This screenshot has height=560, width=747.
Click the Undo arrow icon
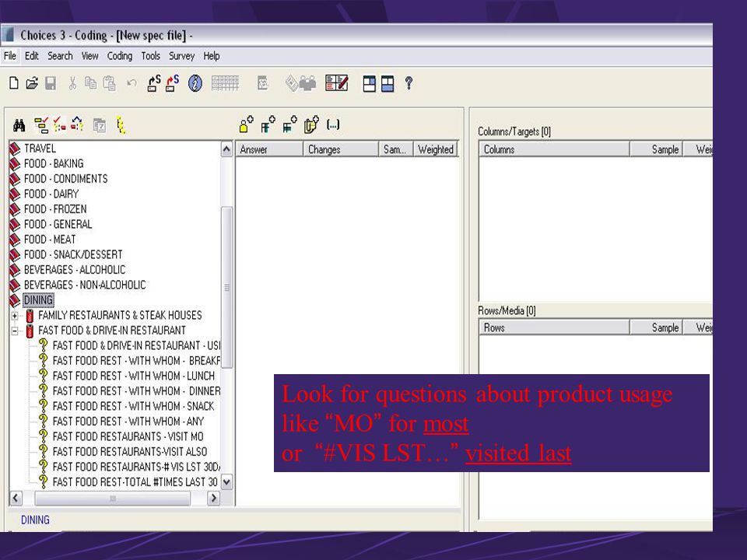pyautogui.click(x=132, y=83)
